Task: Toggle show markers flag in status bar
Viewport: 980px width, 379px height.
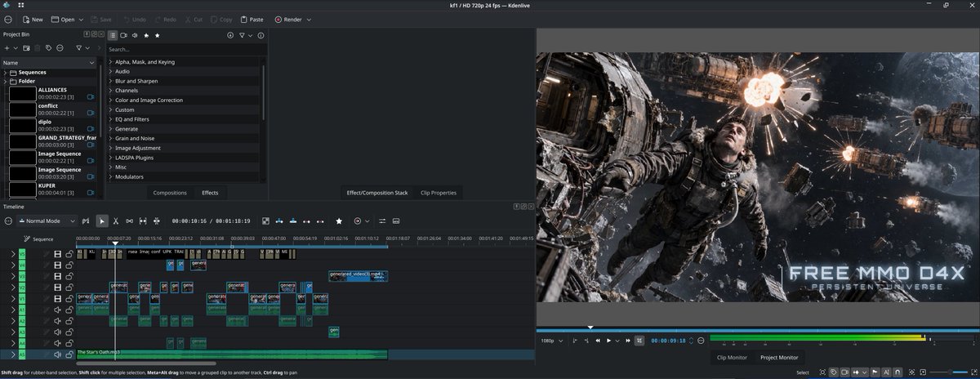Action: click(874, 372)
